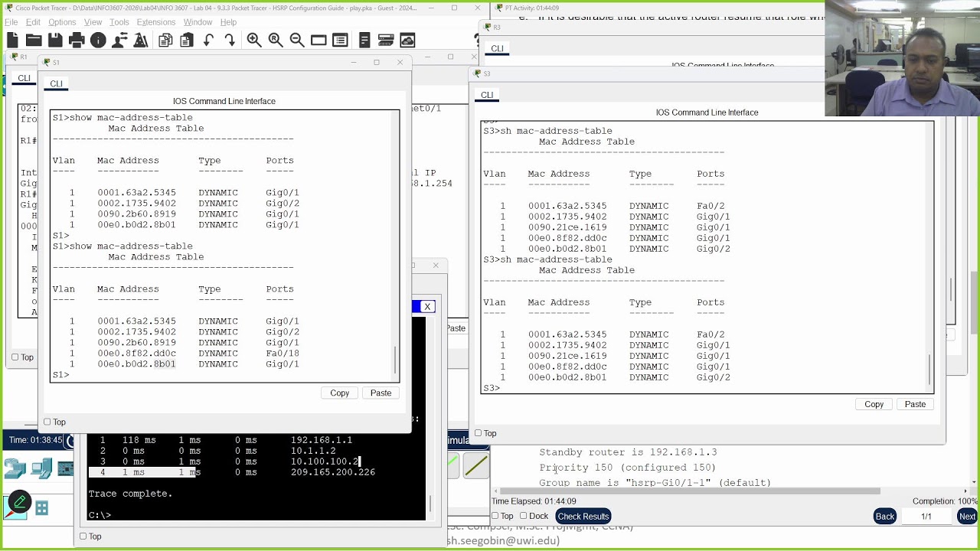This screenshot has width=980, height=551.
Task: Open the Options menu
Action: click(x=62, y=22)
